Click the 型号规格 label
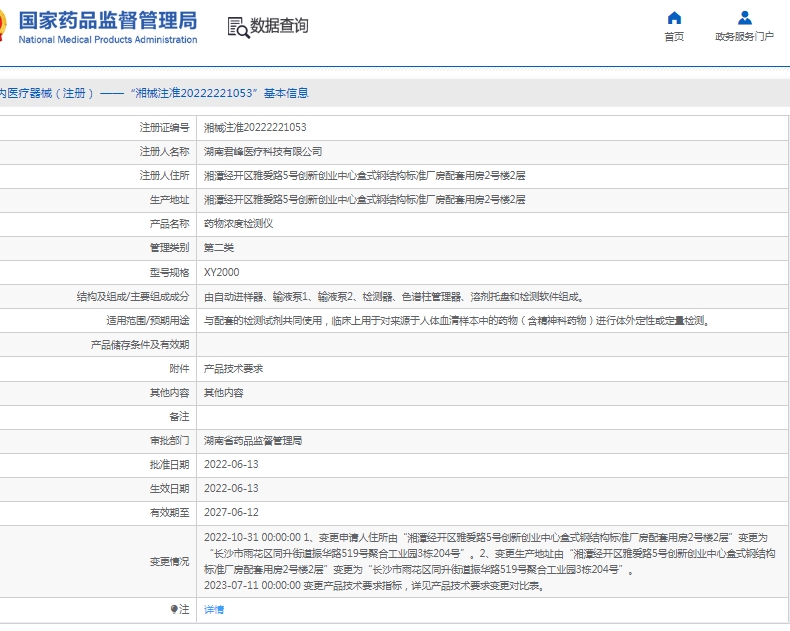 [x=169, y=273]
